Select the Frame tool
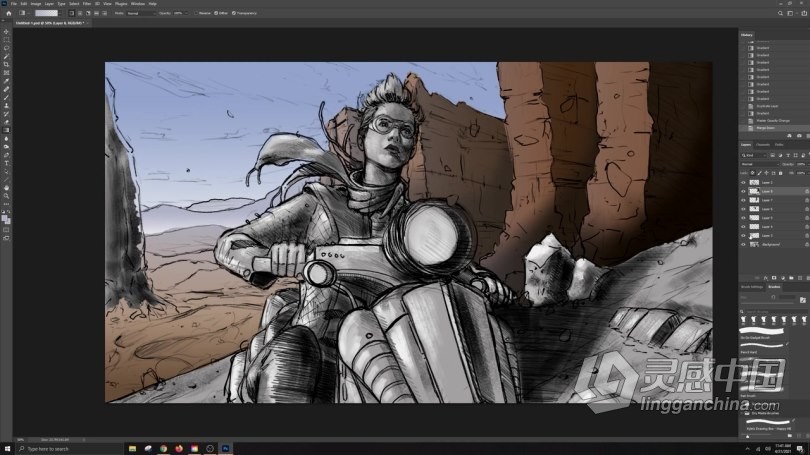810x455 pixels. pyautogui.click(x=6, y=72)
